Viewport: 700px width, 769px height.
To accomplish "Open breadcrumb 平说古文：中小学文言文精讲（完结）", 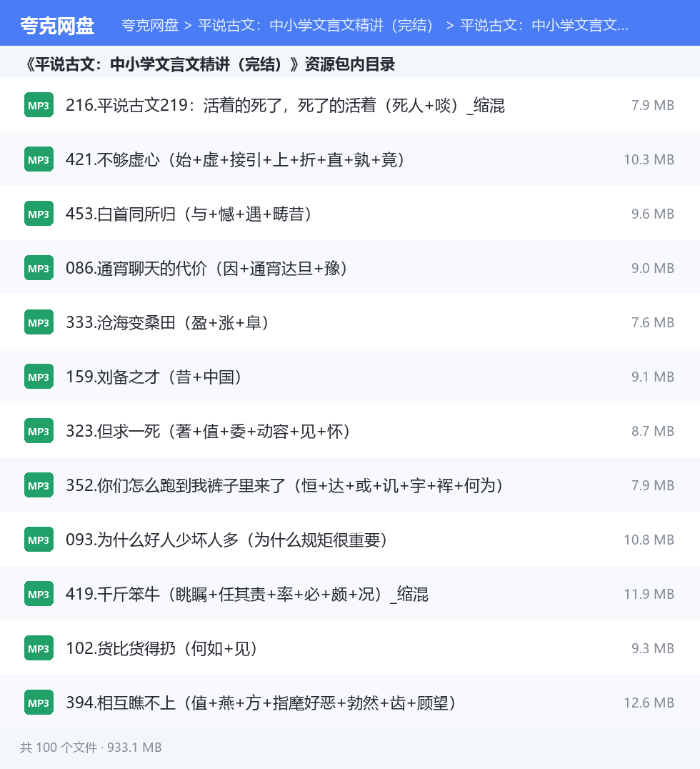I will tap(315, 25).
